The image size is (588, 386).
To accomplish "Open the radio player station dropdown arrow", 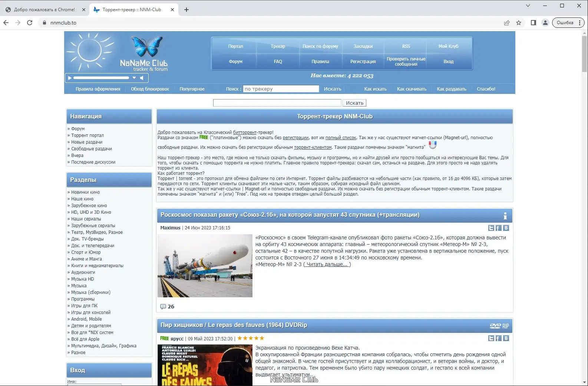I will click(134, 78).
